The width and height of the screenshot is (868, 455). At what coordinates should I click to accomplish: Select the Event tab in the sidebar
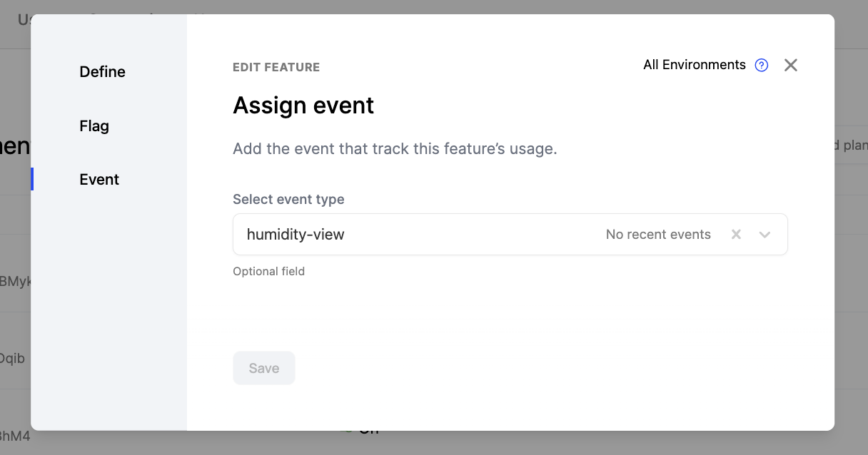pyautogui.click(x=99, y=179)
